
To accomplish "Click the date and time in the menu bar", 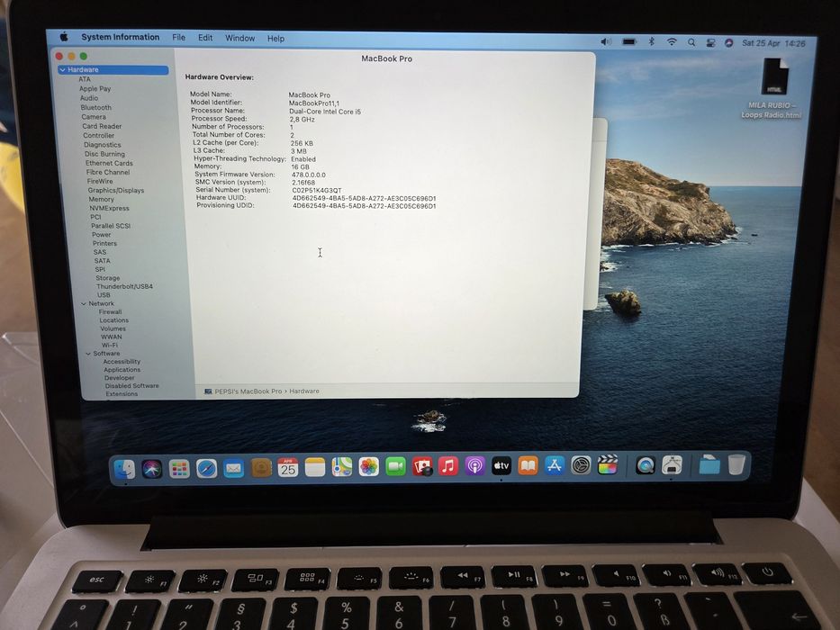I will (x=773, y=43).
